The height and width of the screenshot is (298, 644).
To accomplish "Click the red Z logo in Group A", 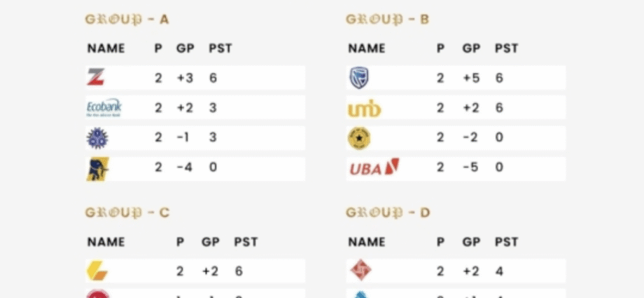I will tap(95, 77).
